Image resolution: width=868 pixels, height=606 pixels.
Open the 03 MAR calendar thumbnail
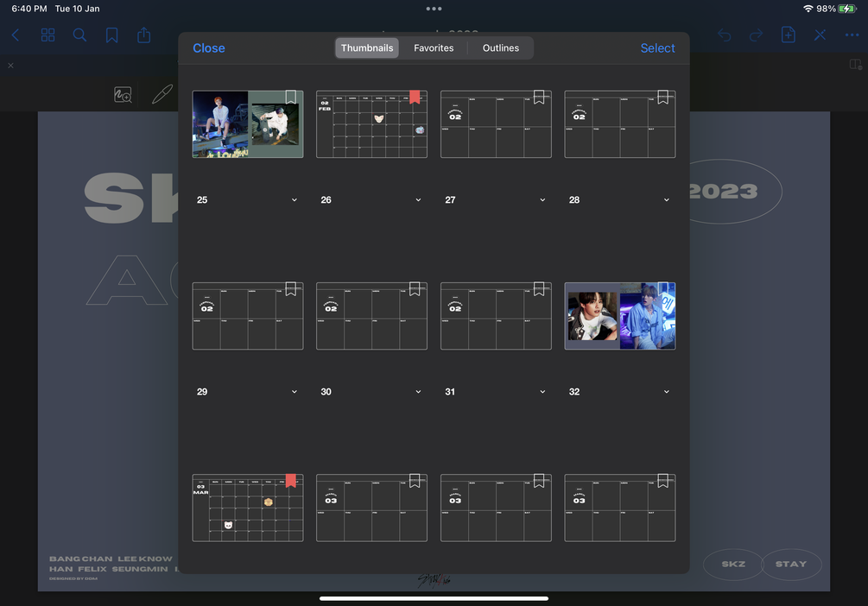[248, 508]
